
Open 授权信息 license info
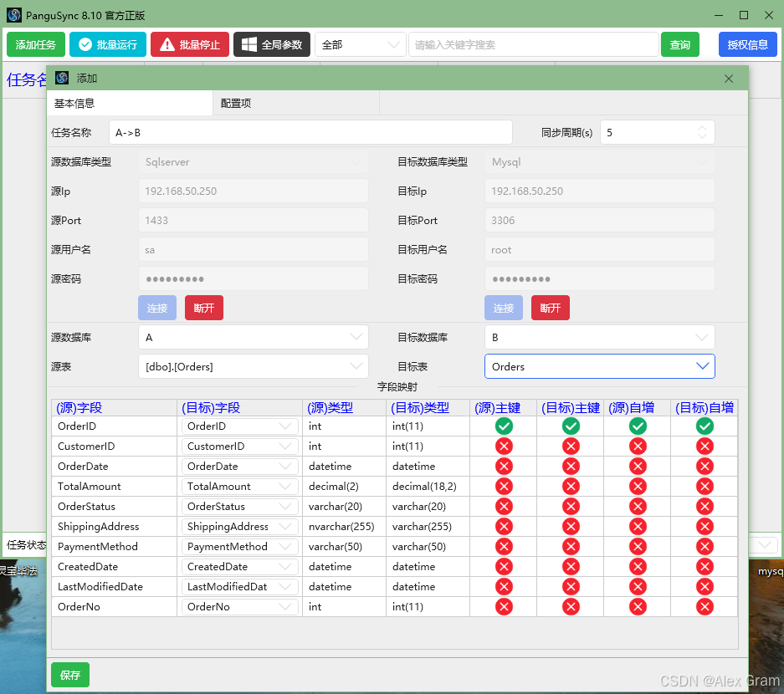point(747,44)
